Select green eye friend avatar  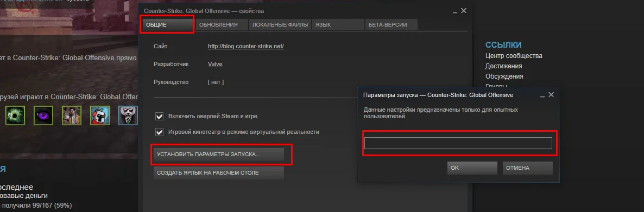(15, 115)
